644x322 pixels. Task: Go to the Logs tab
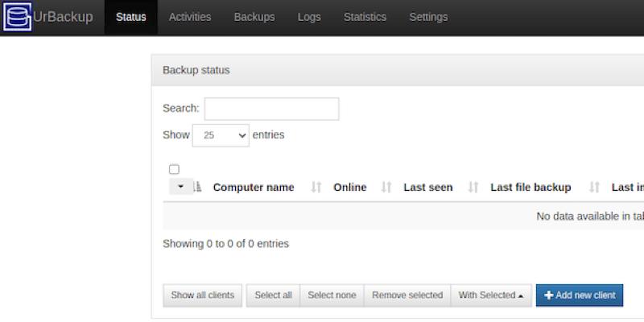(x=309, y=17)
